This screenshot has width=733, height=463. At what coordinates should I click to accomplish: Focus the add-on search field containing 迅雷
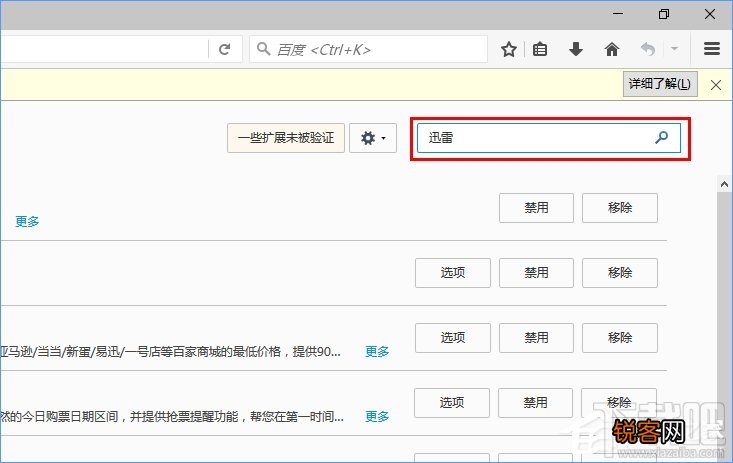(549, 138)
